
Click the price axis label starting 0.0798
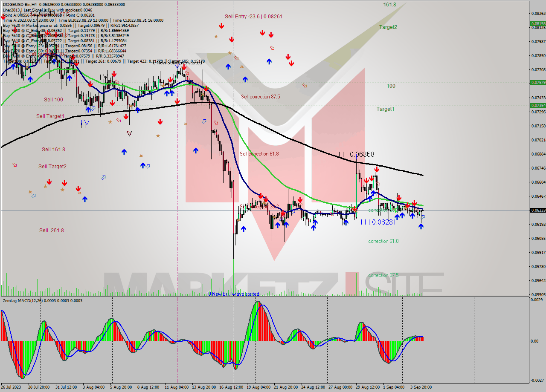point(539,42)
